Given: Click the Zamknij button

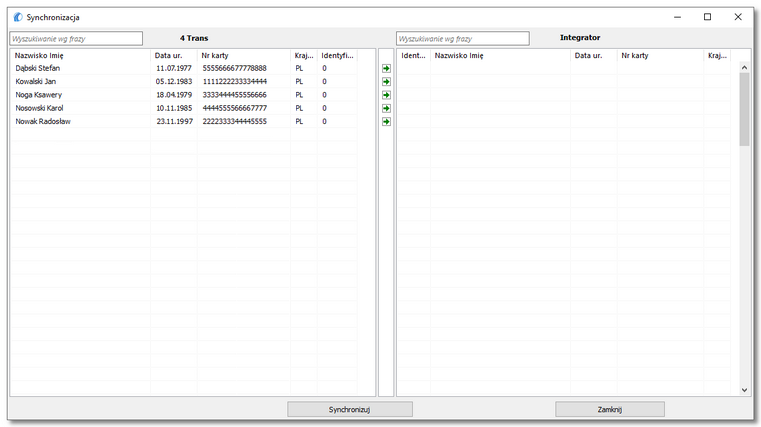Looking at the screenshot, I should (x=610, y=409).
